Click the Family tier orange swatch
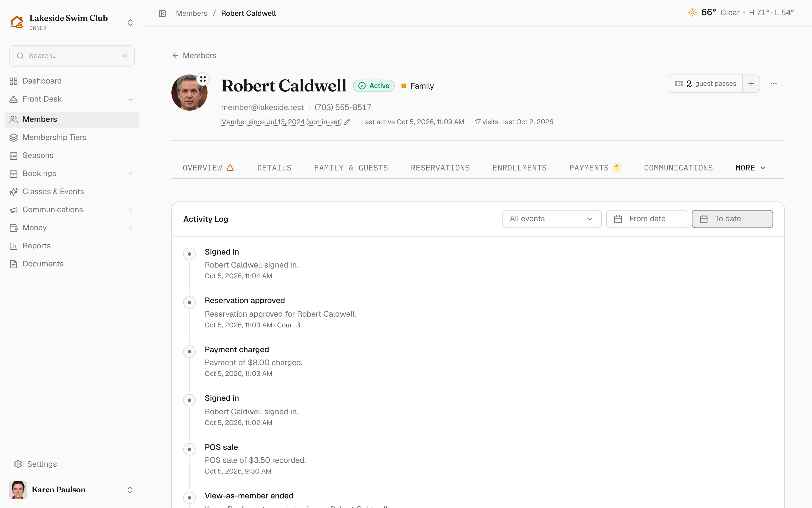The height and width of the screenshot is (508, 812). click(x=404, y=86)
